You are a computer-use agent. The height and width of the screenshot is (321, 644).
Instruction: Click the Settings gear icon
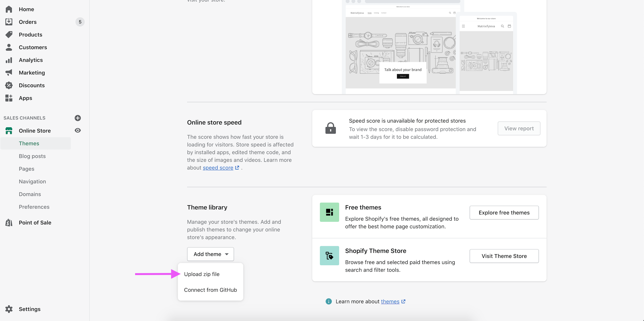coord(9,309)
